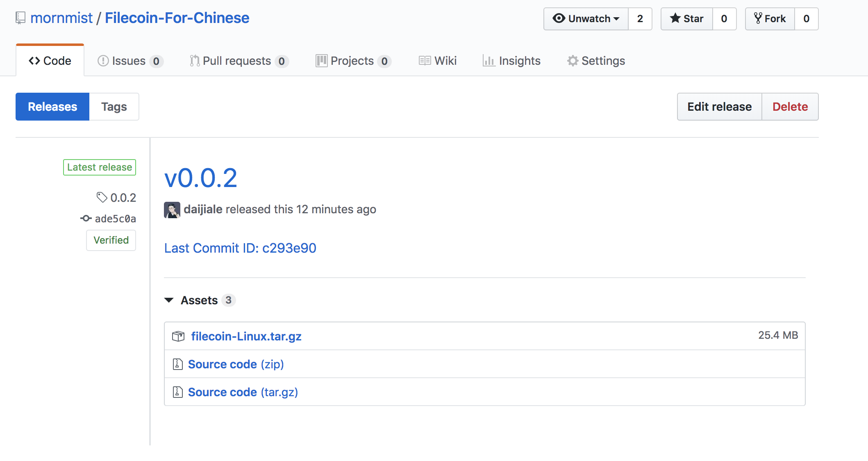Click the Wiki book icon
Screen dimensions: 868x461
pos(425,61)
